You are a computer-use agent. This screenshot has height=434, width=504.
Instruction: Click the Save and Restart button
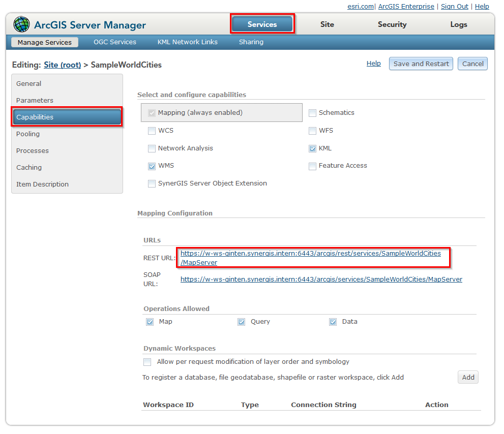421,64
